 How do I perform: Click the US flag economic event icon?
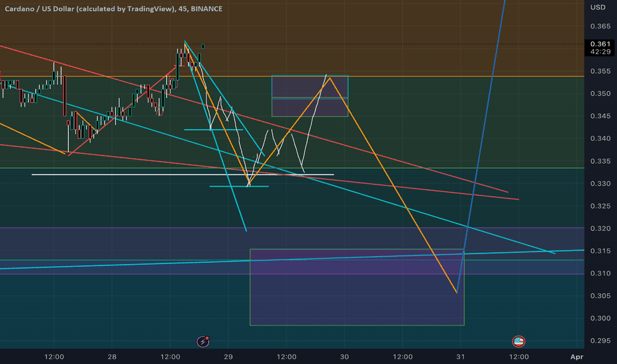click(518, 341)
